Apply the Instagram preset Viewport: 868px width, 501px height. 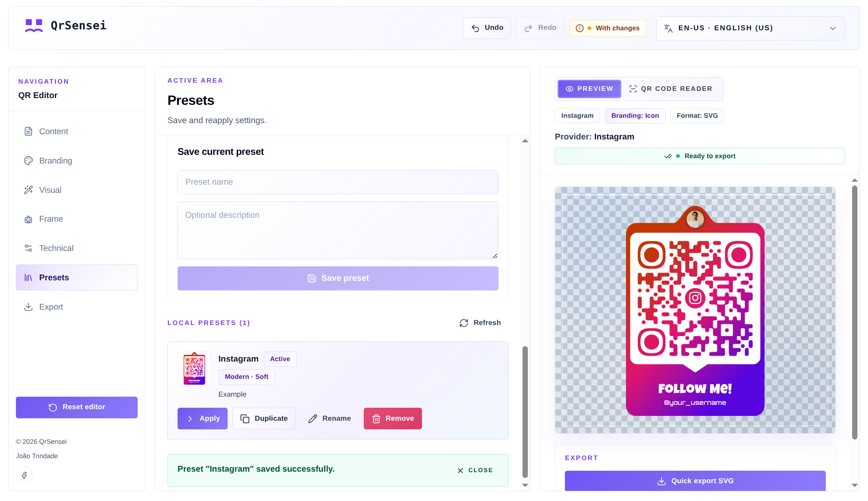point(203,419)
